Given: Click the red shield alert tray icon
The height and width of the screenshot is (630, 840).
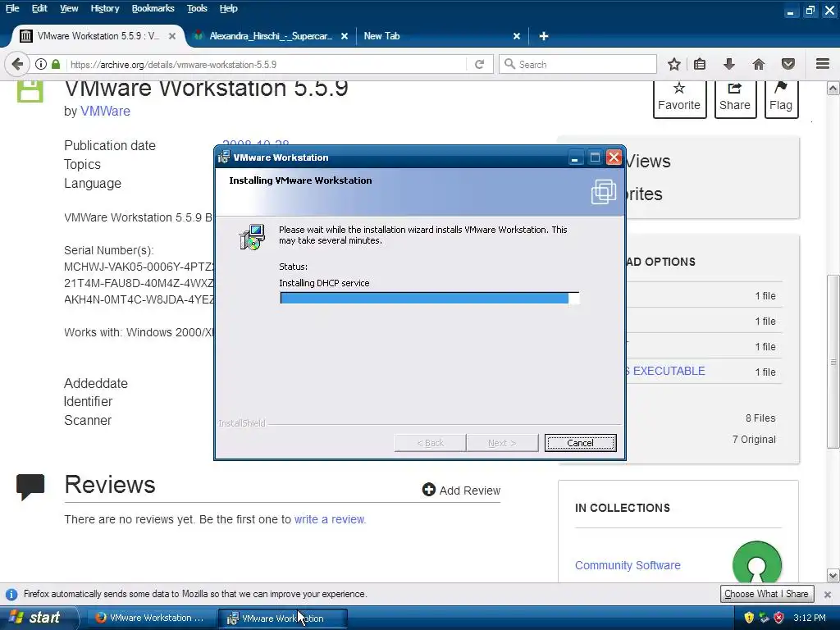Looking at the screenshot, I should point(779,618).
